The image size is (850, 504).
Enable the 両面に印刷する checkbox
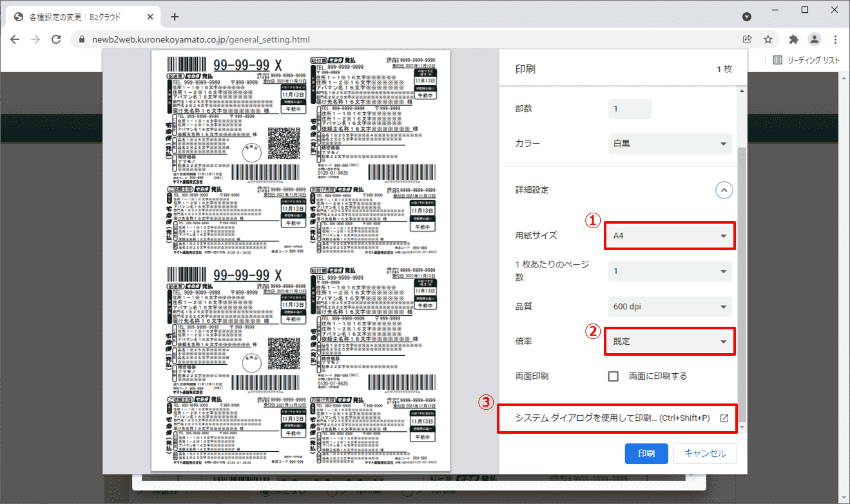613,376
